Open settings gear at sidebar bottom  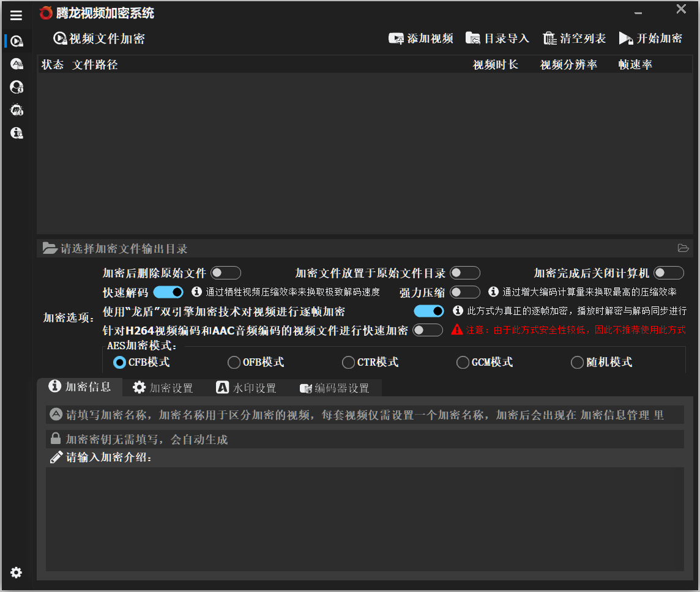coord(16,572)
